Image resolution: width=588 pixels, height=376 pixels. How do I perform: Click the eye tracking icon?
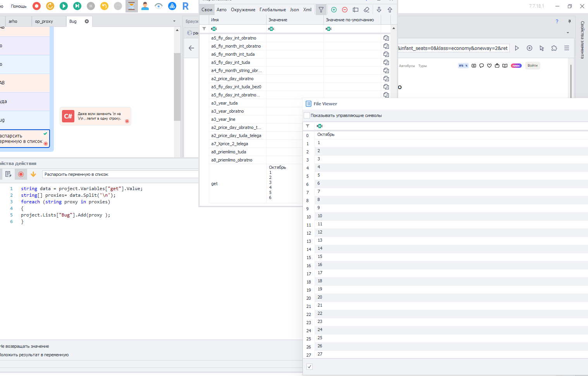click(159, 6)
